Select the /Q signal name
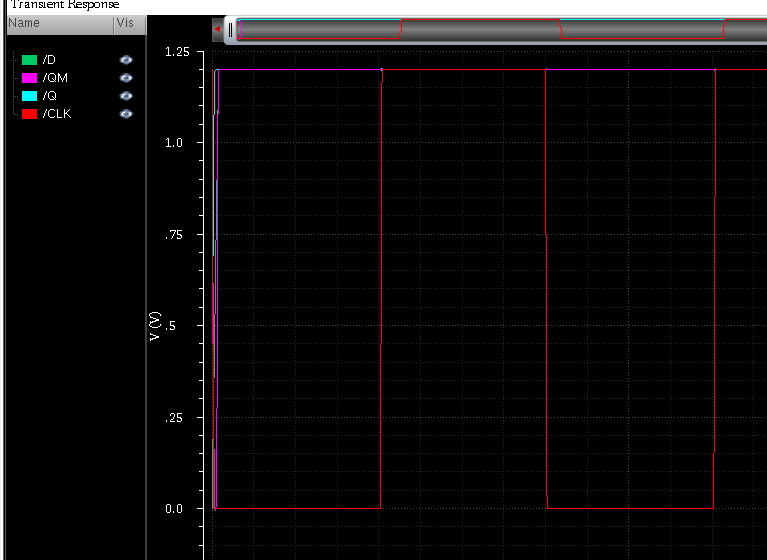Image resolution: width=767 pixels, height=560 pixels. coord(49,96)
